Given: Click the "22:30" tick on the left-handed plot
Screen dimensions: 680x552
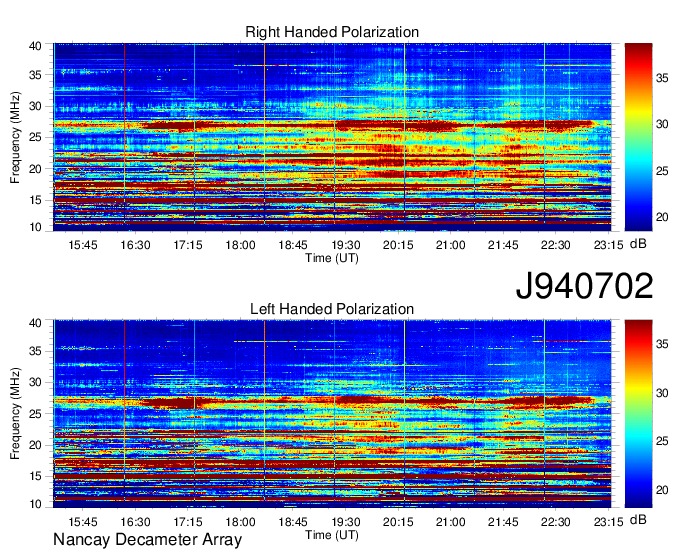Looking at the screenshot, I should tap(556, 522).
